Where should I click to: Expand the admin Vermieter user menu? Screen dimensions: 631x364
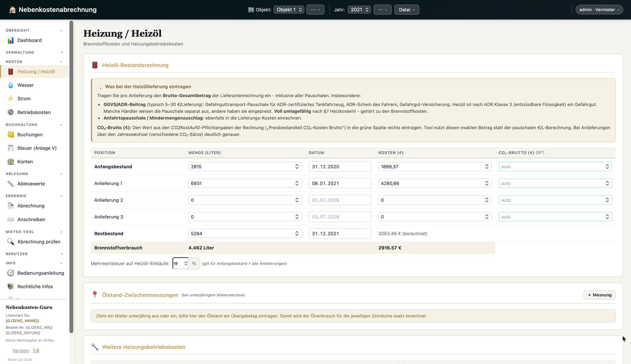[599, 9]
